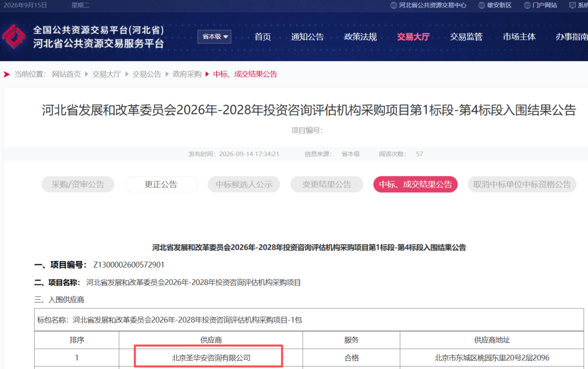Click the date 2026年9月15日 in top bar
The width and height of the screenshot is (588, 369).
point(25,5)
